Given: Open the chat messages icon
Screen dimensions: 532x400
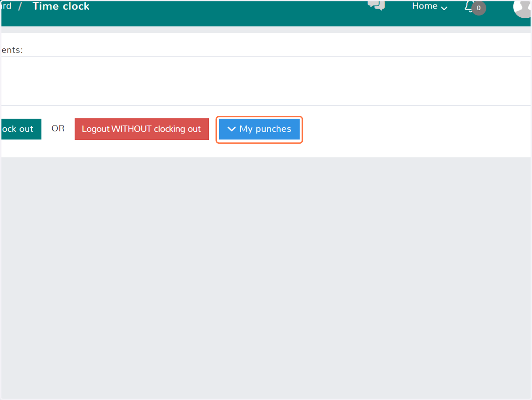Looking at the screenshot, I should [x=376, y=5].
